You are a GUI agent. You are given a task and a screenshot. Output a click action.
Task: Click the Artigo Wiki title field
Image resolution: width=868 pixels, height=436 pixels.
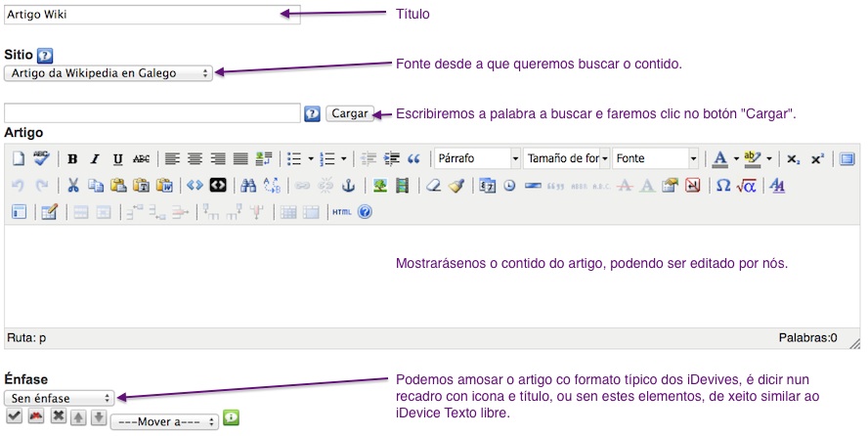coord(152,15)
